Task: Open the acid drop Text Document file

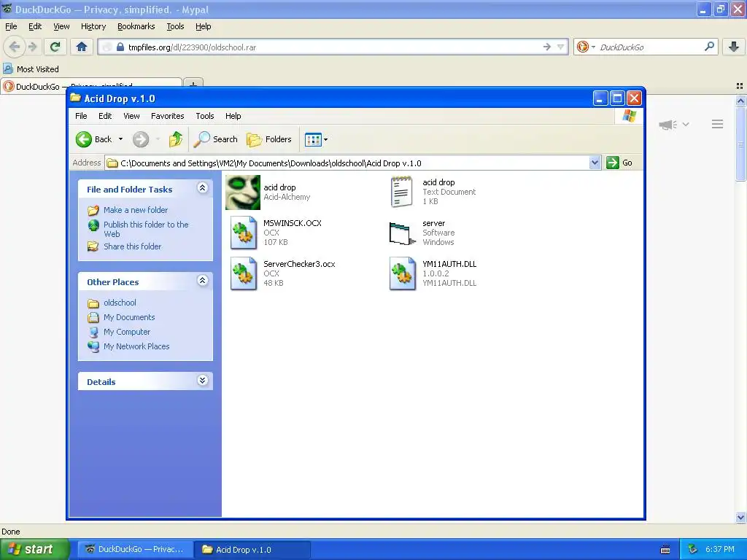Action: tap(402, 192)
